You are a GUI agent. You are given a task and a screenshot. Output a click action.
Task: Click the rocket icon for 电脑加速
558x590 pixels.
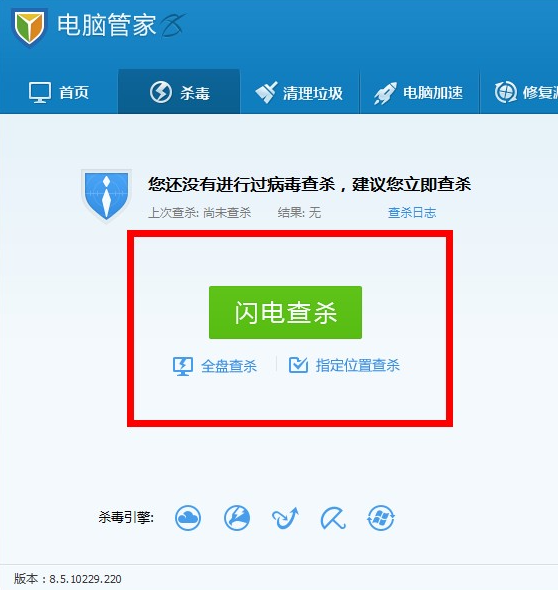[385, 93]
